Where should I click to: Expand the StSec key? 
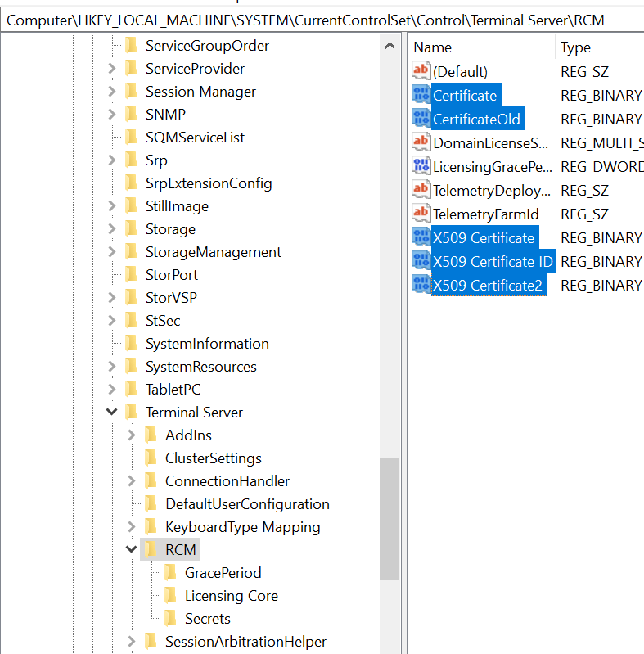tap(112, 321)
